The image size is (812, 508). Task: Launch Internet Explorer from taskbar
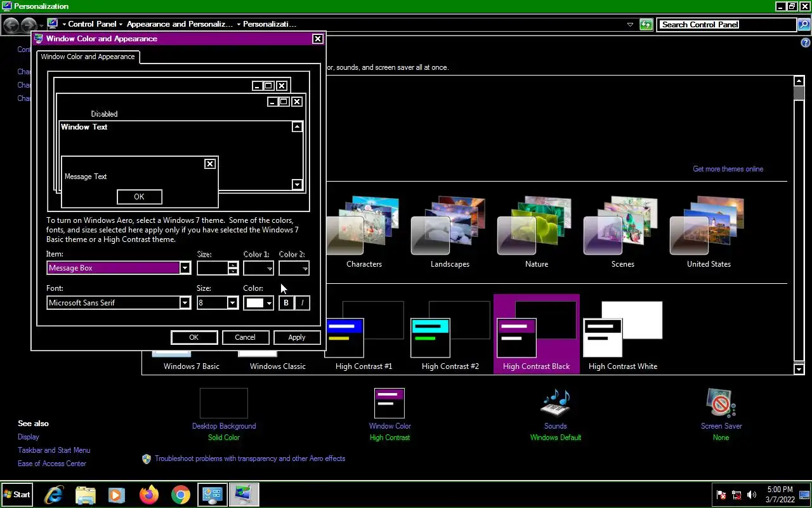[x=54, y=495]
